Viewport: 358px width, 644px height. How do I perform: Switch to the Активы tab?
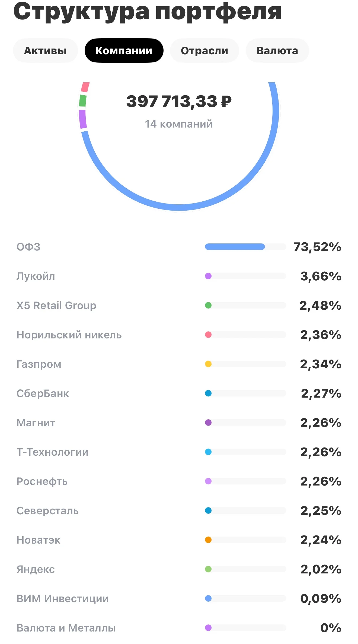[45, 51]
